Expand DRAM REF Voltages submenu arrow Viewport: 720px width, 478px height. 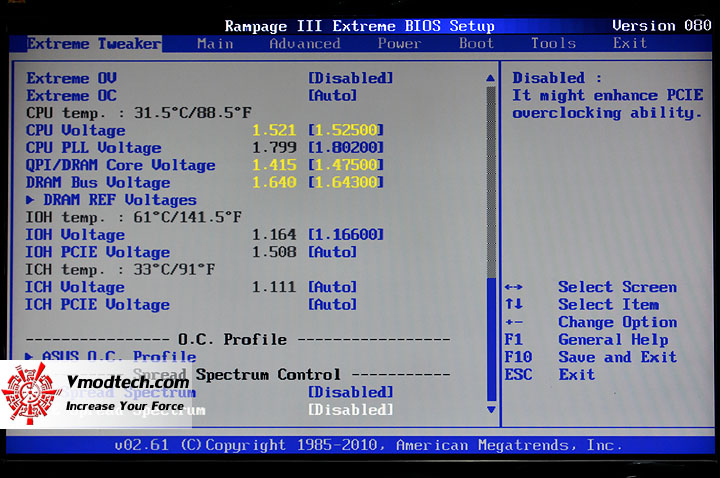tap(30, 200)
